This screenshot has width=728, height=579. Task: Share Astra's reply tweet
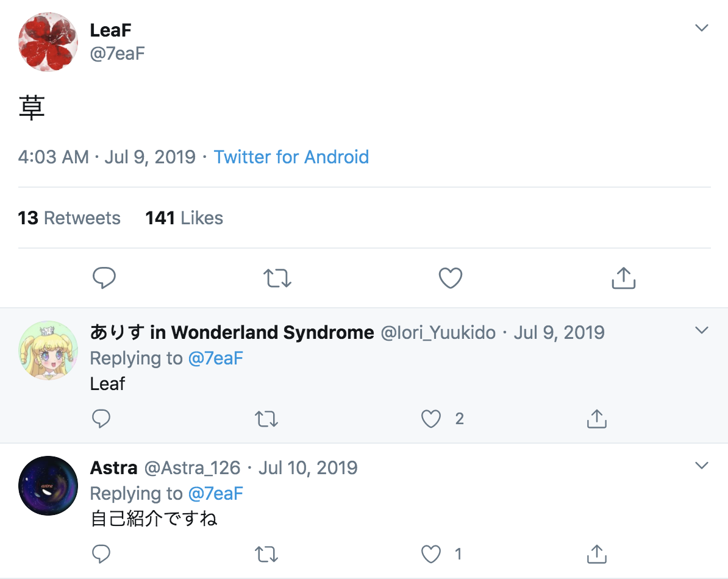point(596,554)
